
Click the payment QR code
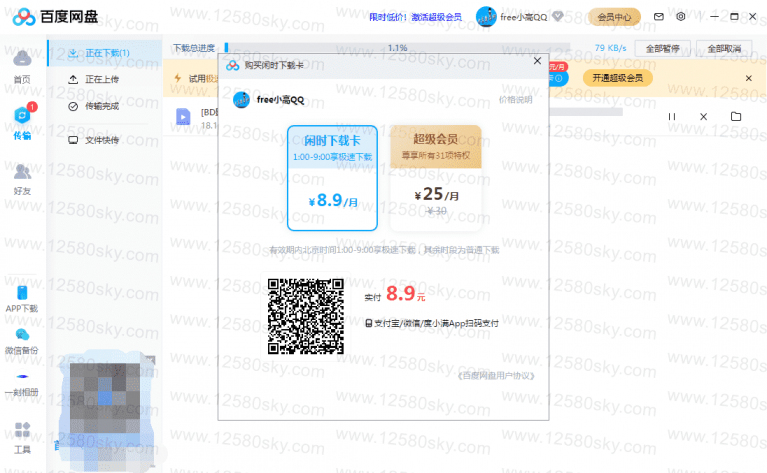click(x=306, y=316)
